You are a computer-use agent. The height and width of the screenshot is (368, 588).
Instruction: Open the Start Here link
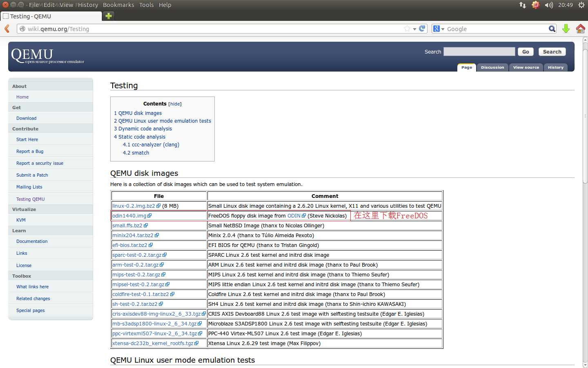27,139
